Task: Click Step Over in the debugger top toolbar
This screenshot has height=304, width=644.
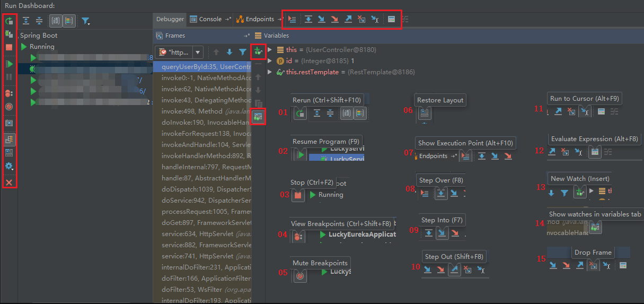Action: coord(308,19)
